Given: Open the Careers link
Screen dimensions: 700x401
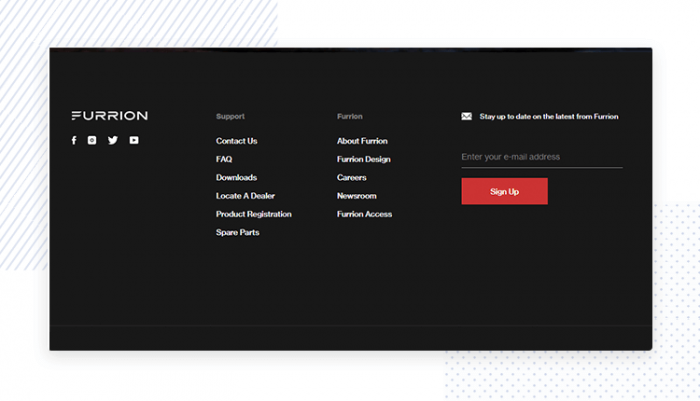Looking at the screenshot, I should [352, 178].
